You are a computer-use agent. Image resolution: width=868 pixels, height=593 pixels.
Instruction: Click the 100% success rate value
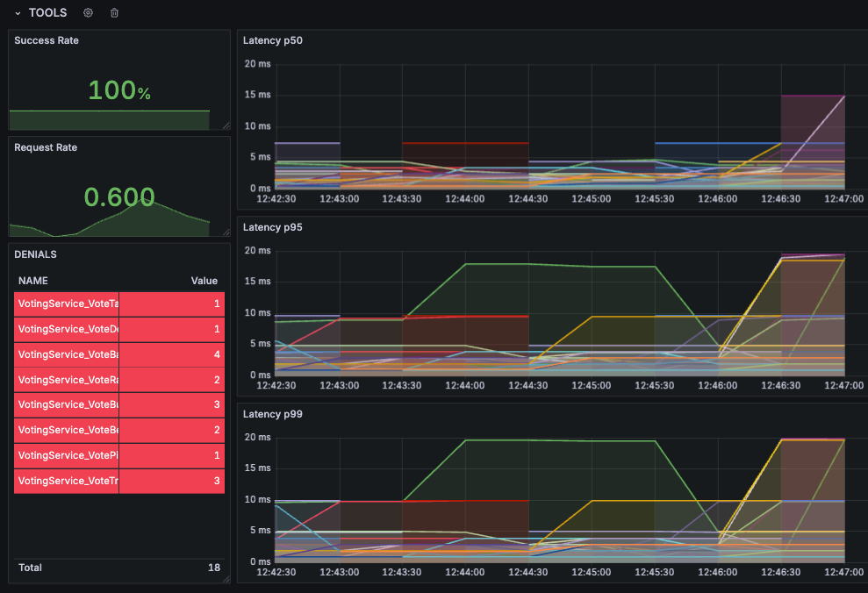point(119,90)
